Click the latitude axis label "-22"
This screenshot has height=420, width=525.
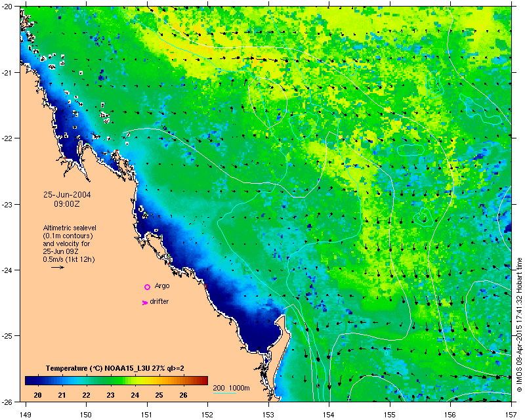[9, 138]
